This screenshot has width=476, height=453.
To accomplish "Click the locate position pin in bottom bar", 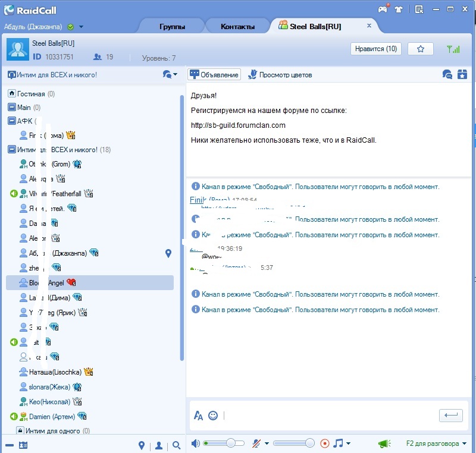I will click(142, 445).
